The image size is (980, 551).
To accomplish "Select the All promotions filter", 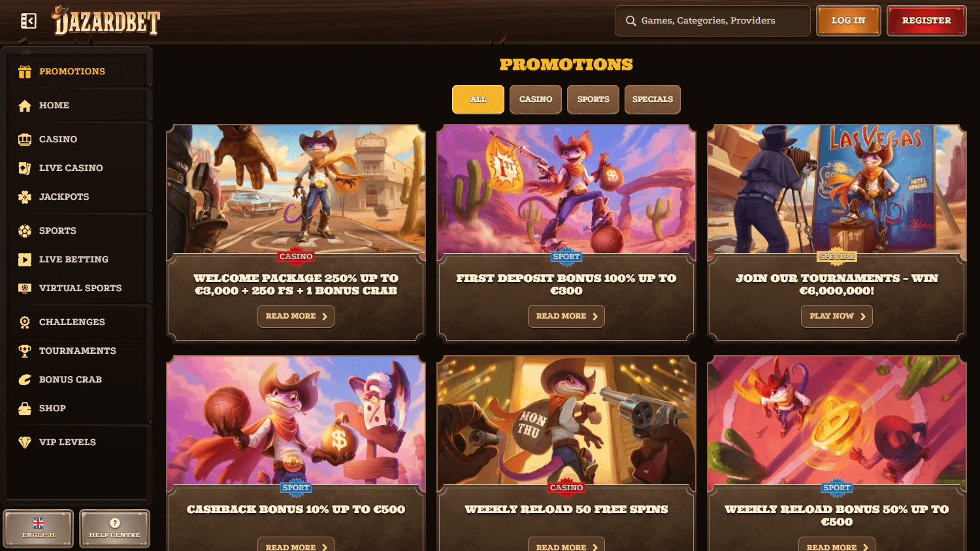I will click(x=478, y=99).
